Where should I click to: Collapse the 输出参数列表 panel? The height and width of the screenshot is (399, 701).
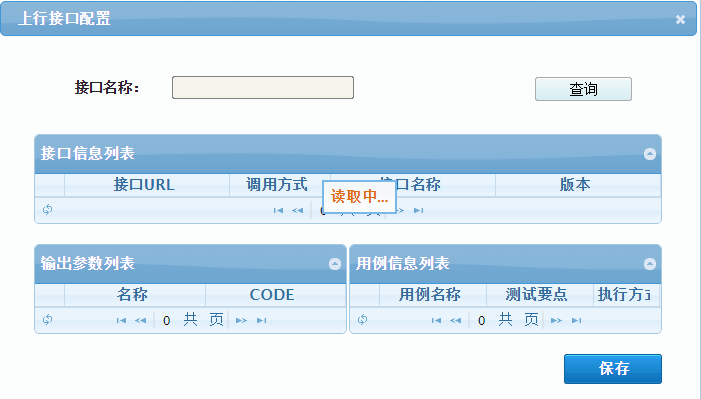(x=335, y=264)
